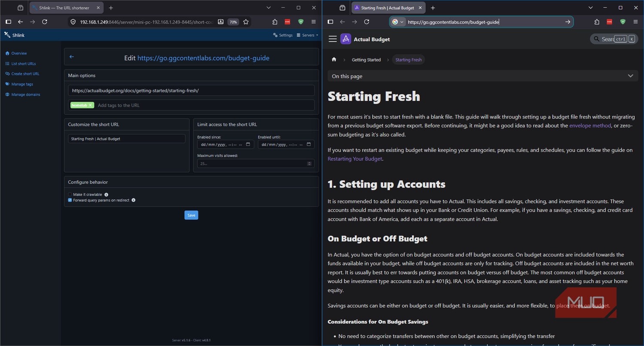This screenshot has height=346, width=644.
Task: Click the info icon beside Forward query params
Action: [x=134, y=200]
